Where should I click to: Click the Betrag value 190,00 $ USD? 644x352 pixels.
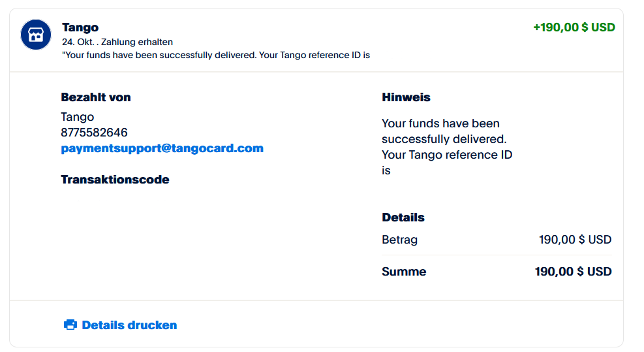click(x=575, y=240)
